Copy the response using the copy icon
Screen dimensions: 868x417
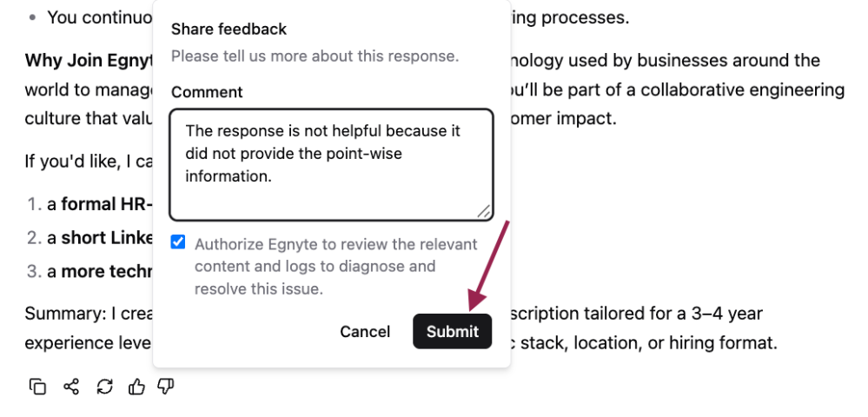tap(37, 386)
